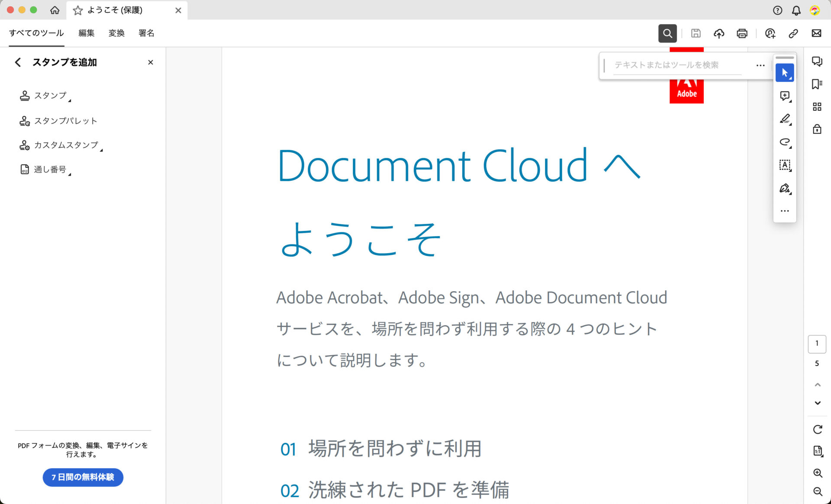The height and width of the screenshot is (504, 831).
Task: Click the テキストまたはツールを検索 field
Action: point(677,65)
